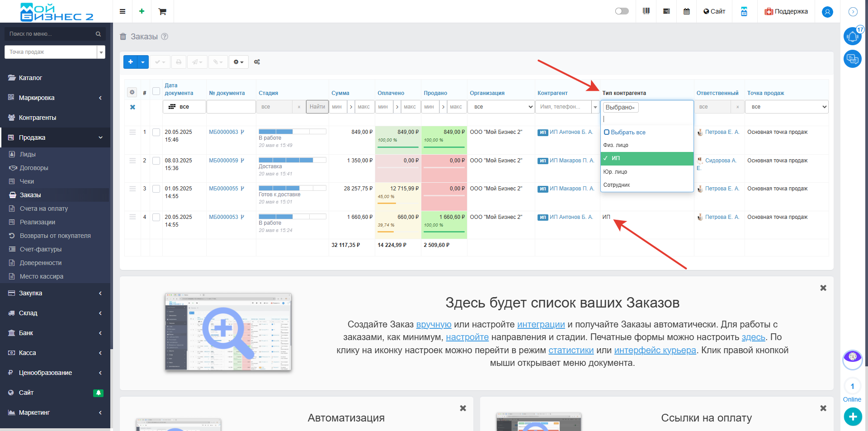Viewport: 868px width, 431px height.
Task: Select 'Юр. лицо' in contractor type list
Action: click(615, 172)
